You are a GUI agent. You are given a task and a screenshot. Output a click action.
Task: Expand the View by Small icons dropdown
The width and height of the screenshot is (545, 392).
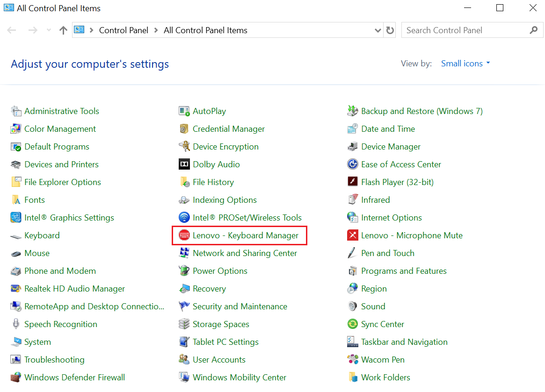point(465,64)
